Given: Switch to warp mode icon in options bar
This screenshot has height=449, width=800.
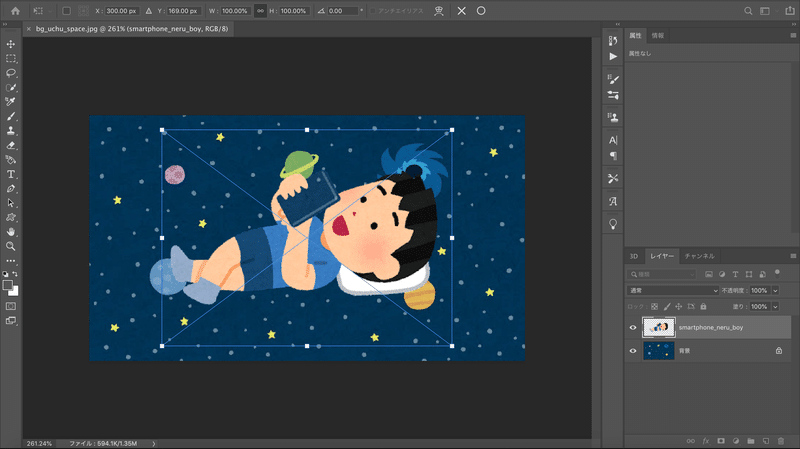Looking at the screenshot, I should point(437,11).
